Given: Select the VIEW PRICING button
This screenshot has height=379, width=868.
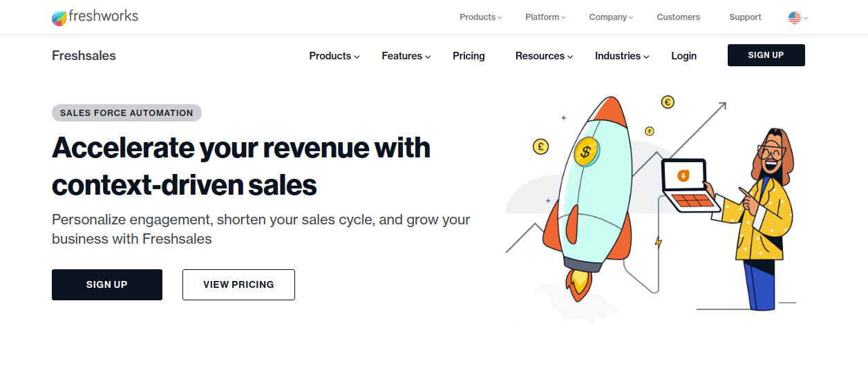Looking at the screenshot, I should (x=238, y=284).
